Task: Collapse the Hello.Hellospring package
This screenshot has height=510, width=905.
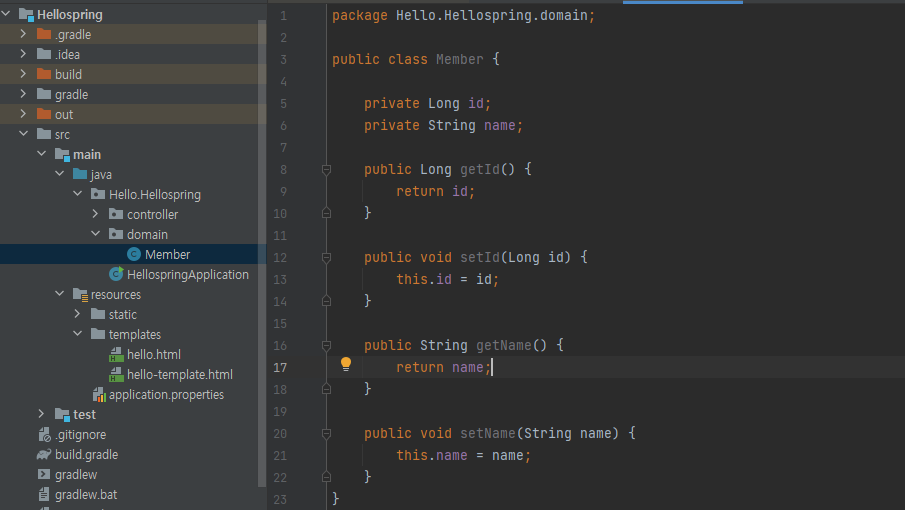Action: [77, 194]
